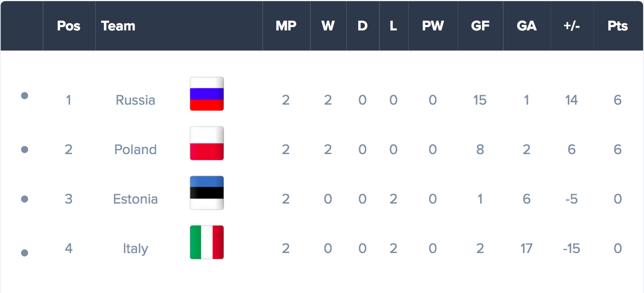Viewport: 644px width, 293px height.
Task: Click the Italy flag icon
Action: (207, 242)
